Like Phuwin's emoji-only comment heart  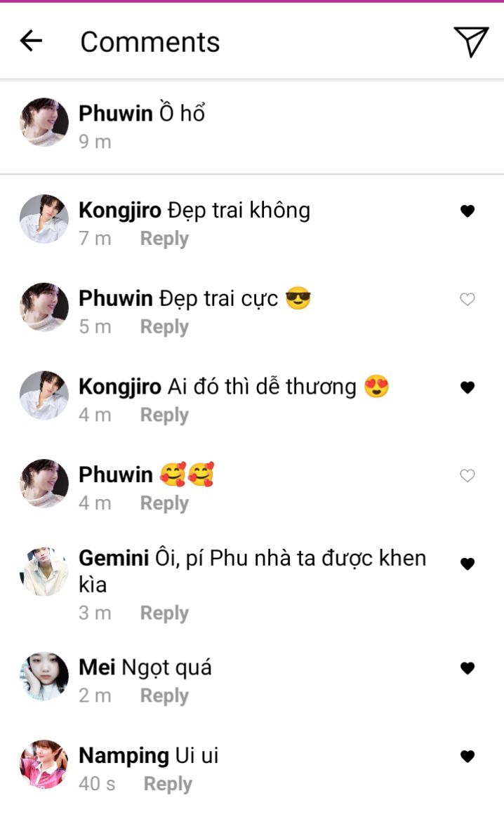pyautogui.click(x=467, y=476)
